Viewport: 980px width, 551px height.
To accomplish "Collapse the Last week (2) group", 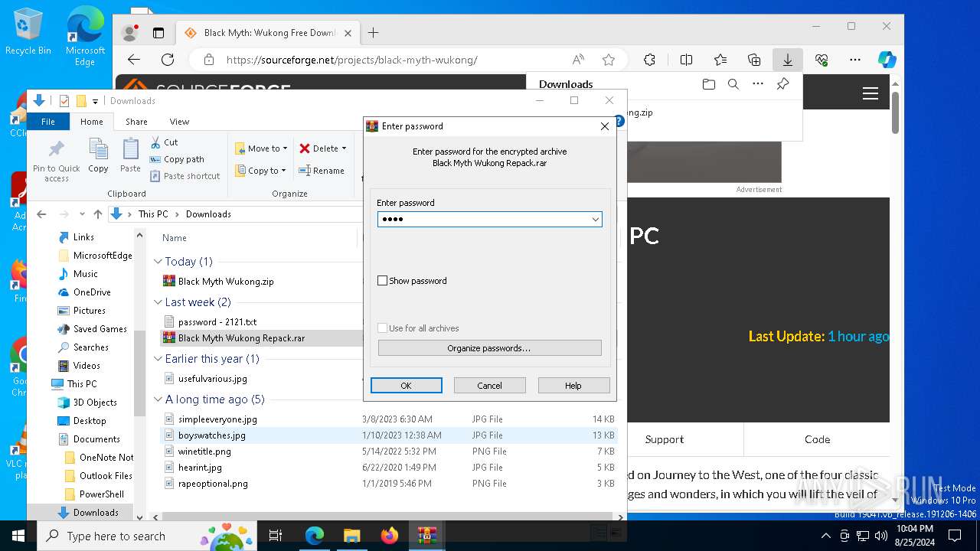I will (x=158, y=302).
